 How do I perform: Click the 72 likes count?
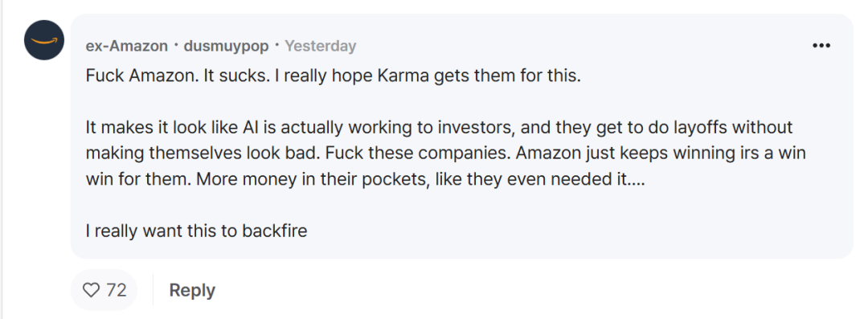[117, 289]
